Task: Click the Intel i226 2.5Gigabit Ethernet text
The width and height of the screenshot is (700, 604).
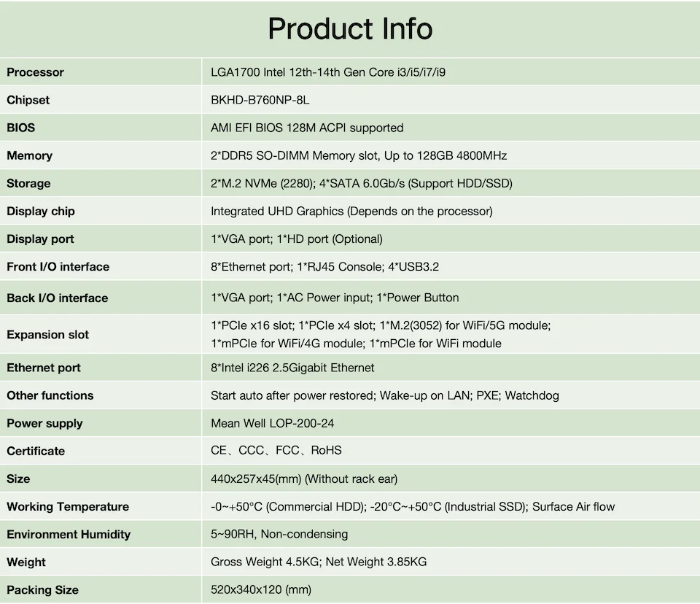Action: tap(292, 368)
